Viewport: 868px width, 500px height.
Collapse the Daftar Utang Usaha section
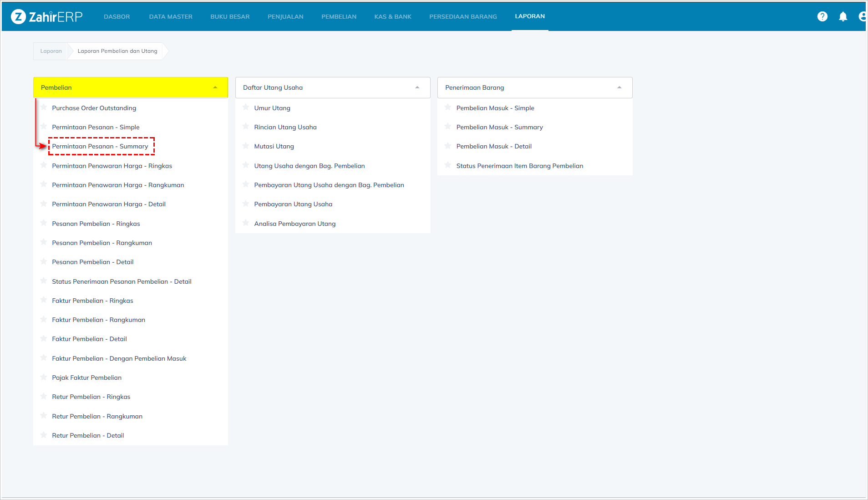coord(417,87)
